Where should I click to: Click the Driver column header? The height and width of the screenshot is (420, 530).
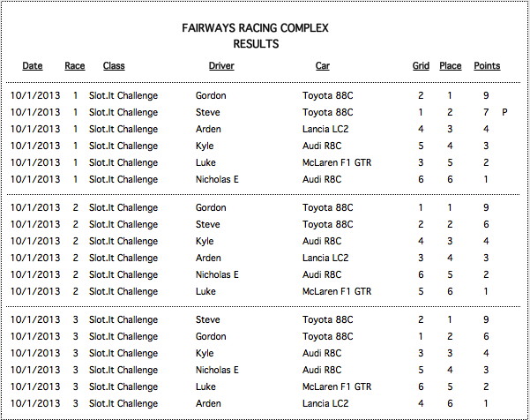tap(221, 65)
